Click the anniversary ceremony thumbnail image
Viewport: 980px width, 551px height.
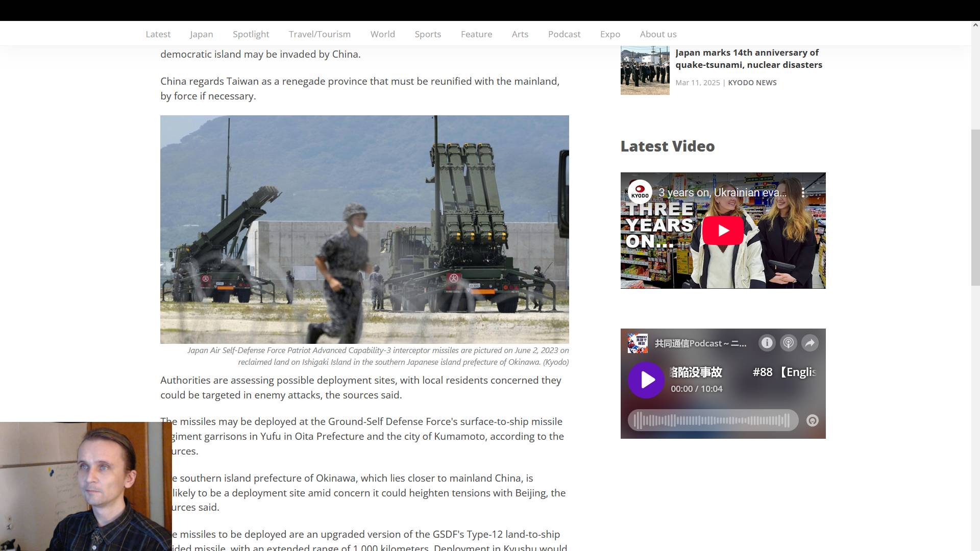tap(645, 70)
